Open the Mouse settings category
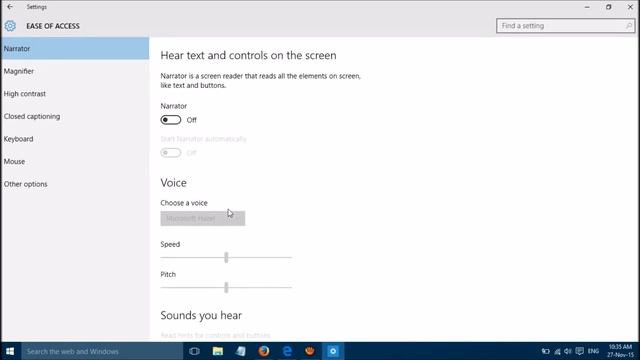 click(75, 161)
